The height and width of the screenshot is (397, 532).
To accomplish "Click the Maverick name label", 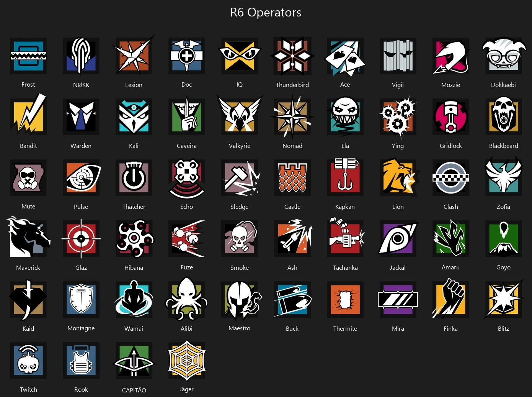I will tap(28, 267).
